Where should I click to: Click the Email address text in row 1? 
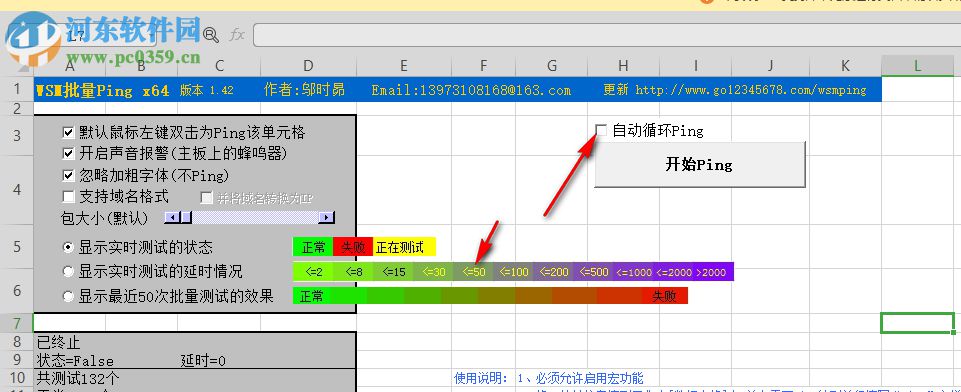[471, 90]
